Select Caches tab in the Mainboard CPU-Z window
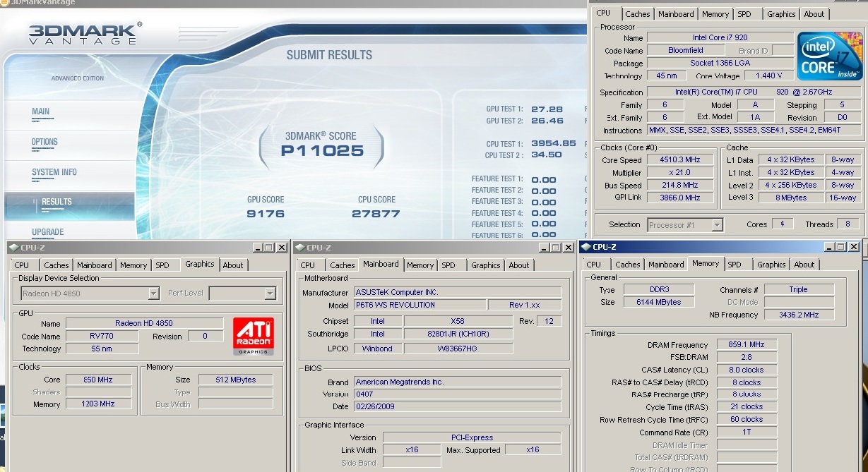 click(342, 265)
